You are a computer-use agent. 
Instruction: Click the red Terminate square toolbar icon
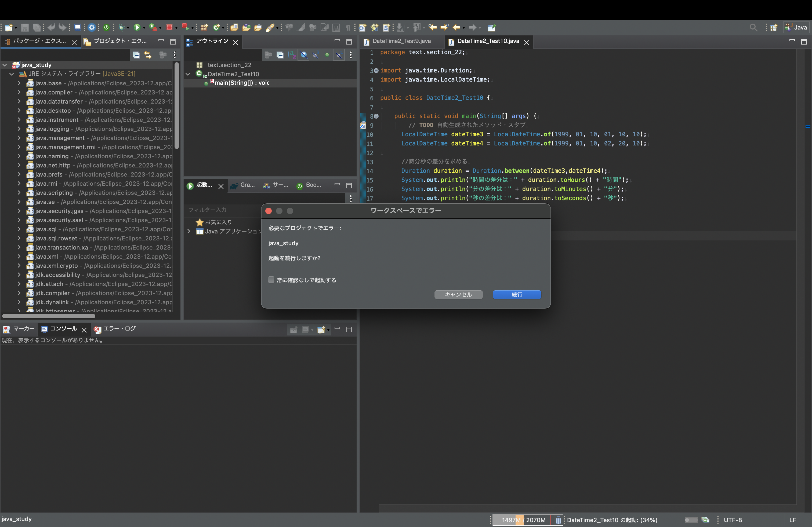point(169,27)
